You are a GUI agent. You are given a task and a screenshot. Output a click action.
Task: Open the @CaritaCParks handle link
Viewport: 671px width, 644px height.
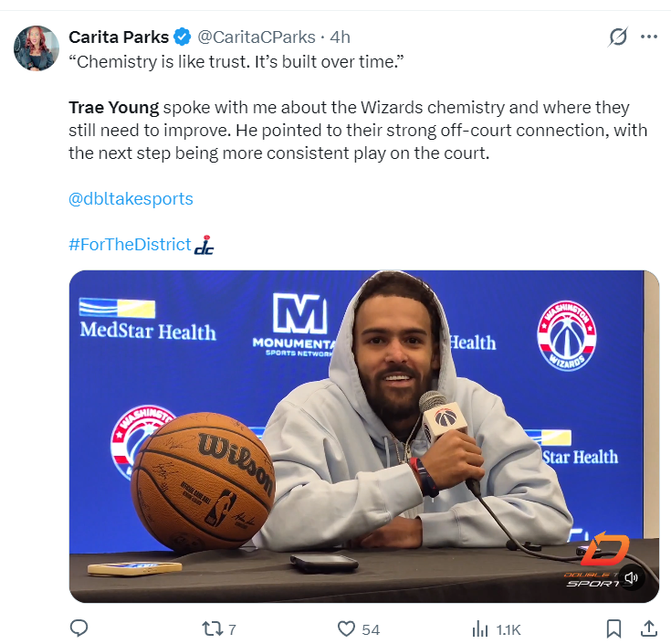[x=257, y=37]
